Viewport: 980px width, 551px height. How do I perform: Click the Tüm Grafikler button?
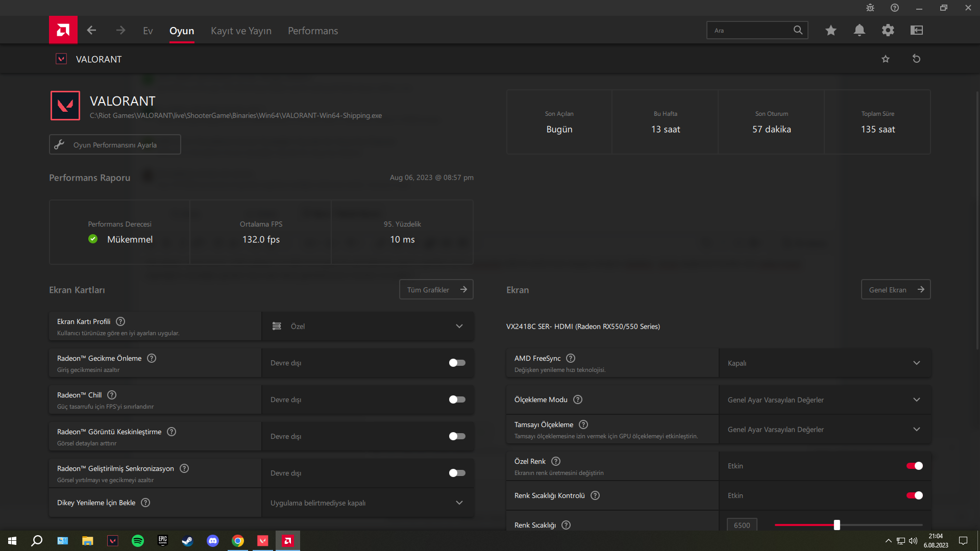[436, 289]
